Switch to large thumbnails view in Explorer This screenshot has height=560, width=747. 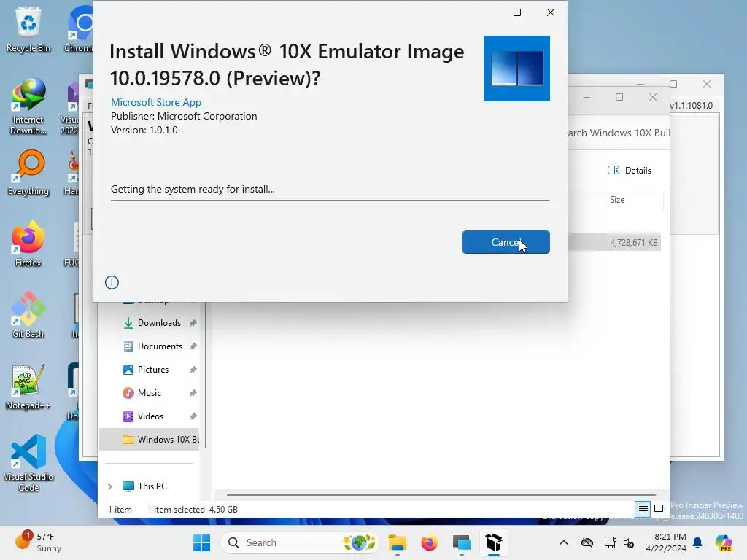pos(659,510)
